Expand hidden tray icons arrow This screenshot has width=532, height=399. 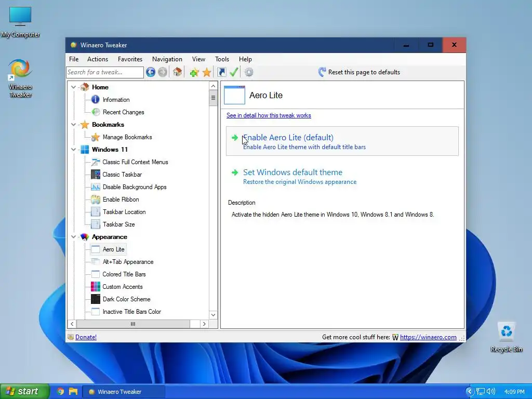[470, 391]
